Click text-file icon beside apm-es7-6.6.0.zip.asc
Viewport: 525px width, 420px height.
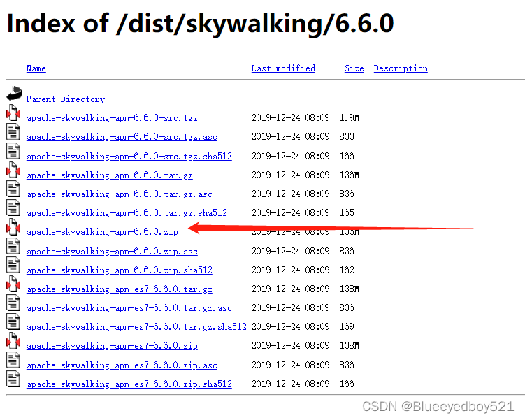coord(13,360)
